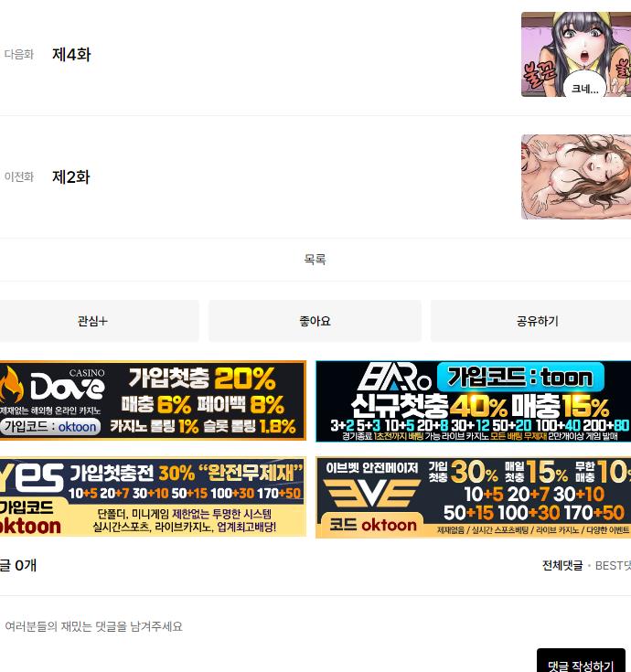This screenshot has width=631, height=672.
Task: Click the 좋아요 like button
Action: click(315, 321)
